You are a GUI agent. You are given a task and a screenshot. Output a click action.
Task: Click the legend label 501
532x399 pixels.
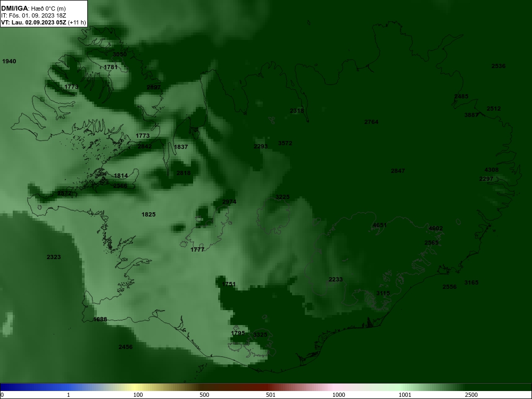click(x=271, y=395)
